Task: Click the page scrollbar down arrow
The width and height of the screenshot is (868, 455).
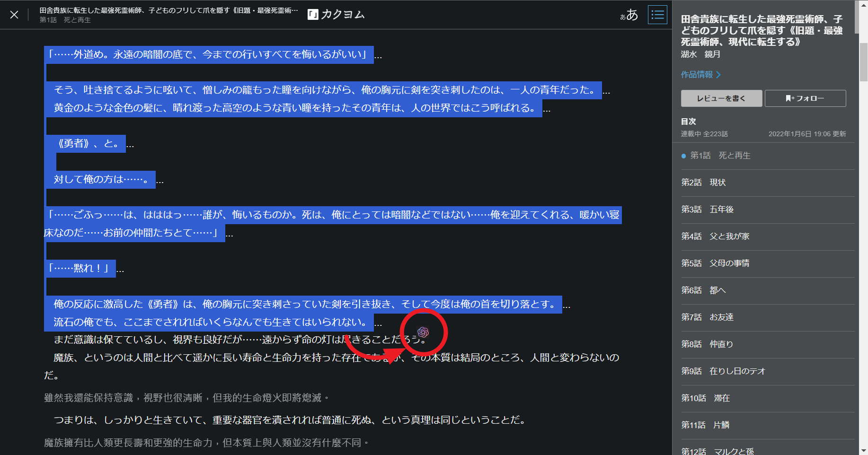Action: [x=863, y=450]
